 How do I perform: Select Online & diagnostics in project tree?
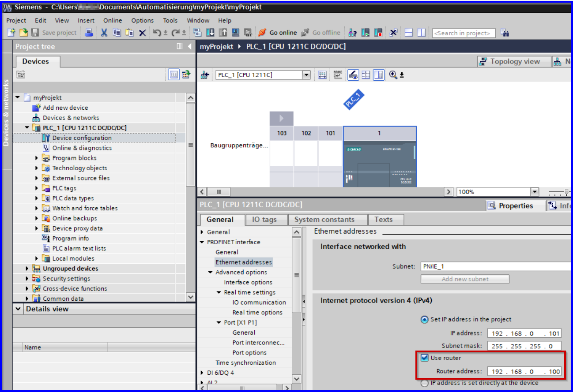click(x=82, y=148)
